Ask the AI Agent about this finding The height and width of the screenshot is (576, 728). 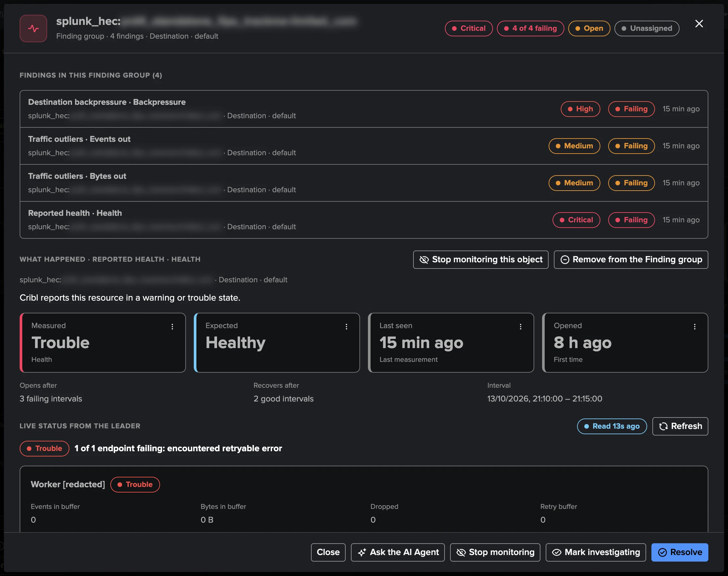click(398, 552)
